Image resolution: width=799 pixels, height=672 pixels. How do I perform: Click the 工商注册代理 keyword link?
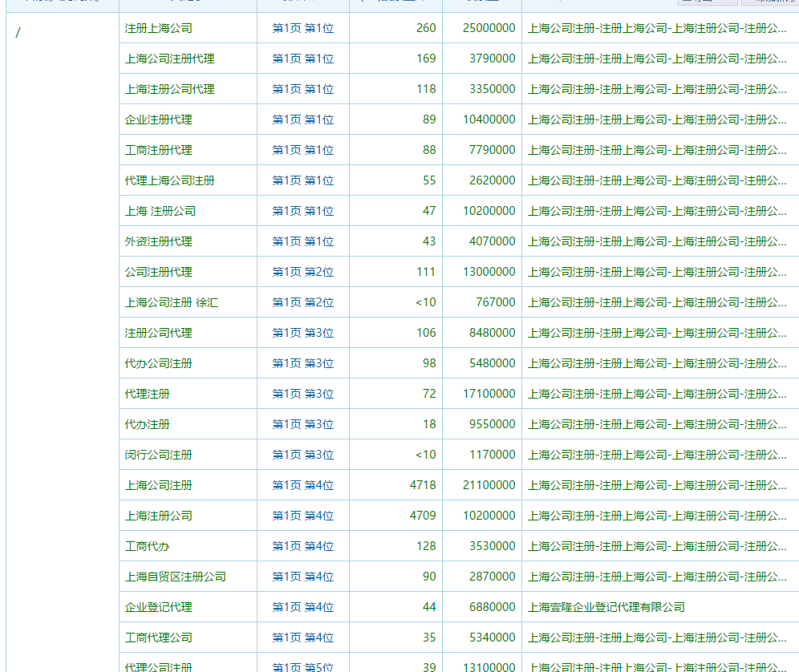(x=158, y=150)
